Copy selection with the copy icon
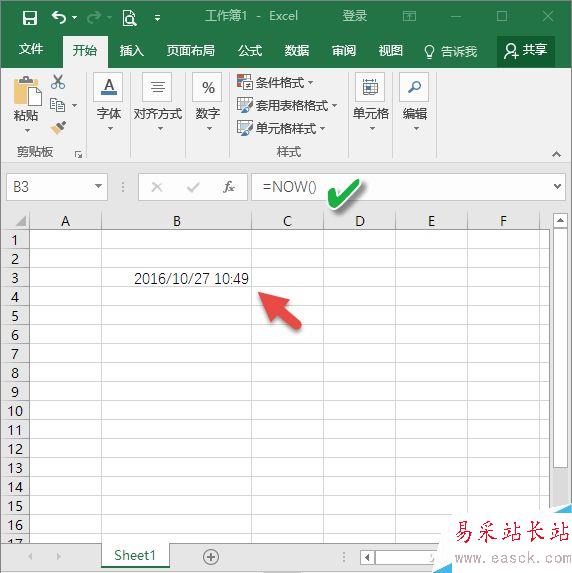The height and width of the screenshot is (573, 572). click(57, 105)
